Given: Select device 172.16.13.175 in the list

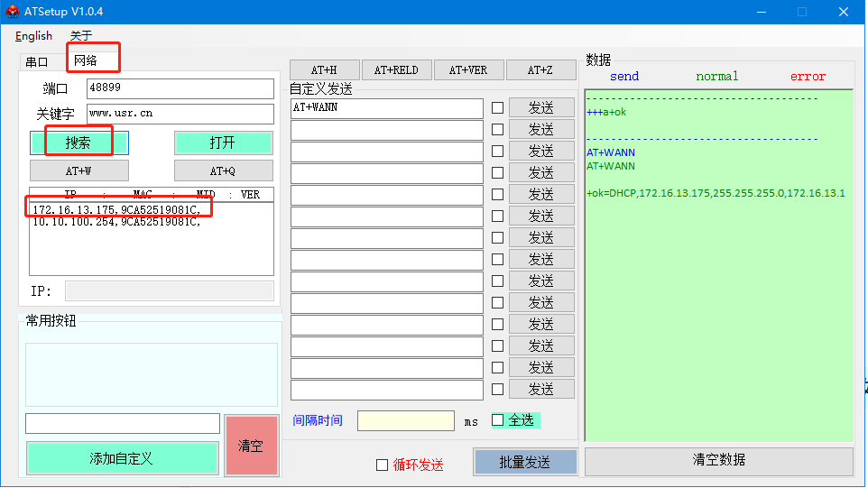Looking at the screenshot, I should click(x=115, y=210).
